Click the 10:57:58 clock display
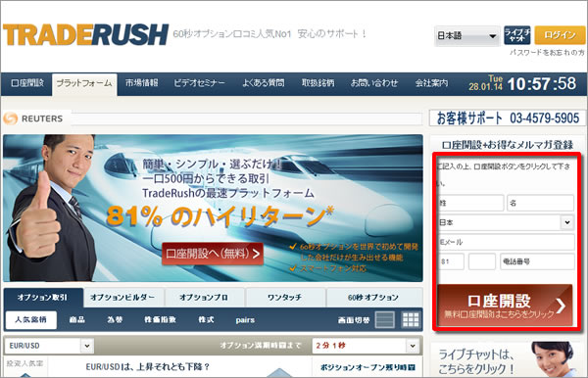 pyautogui.click(x=542, y=83)
